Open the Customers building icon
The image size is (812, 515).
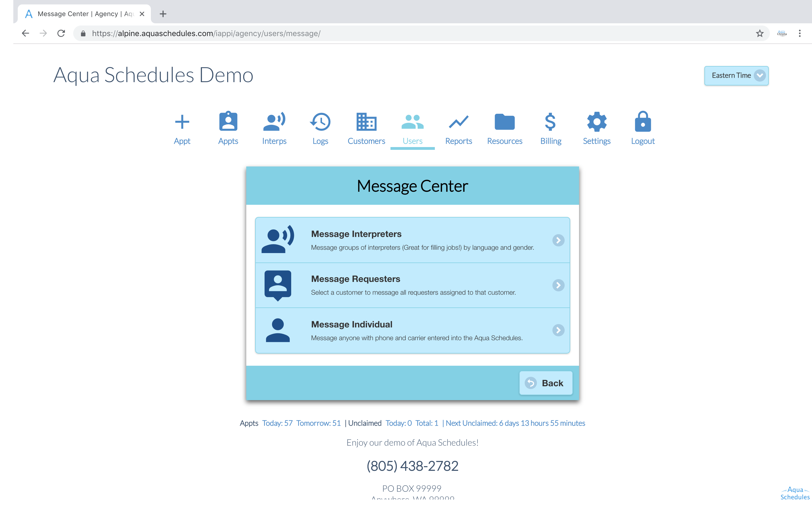pos(366,122)
